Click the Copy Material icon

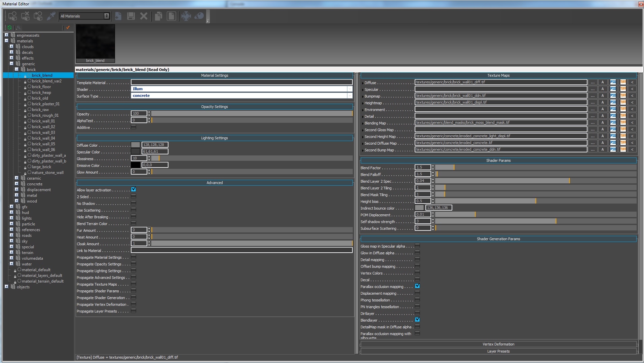[x=158, y=16]
